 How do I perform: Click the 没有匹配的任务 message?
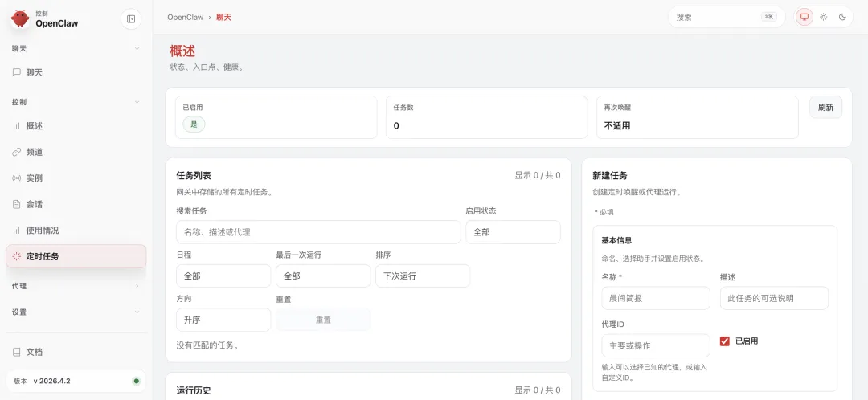coord(208,345)
